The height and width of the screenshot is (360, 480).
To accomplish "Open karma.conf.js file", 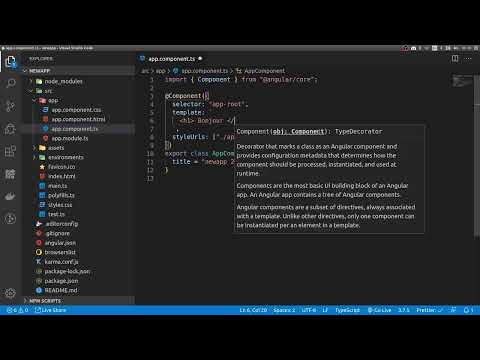I will tap(61, 262).
